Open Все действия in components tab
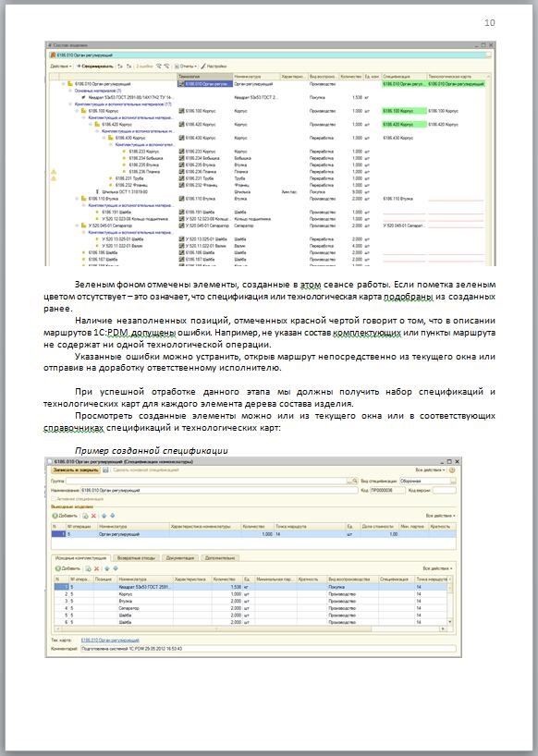538x756 pixels. click(x=437, y=568)
